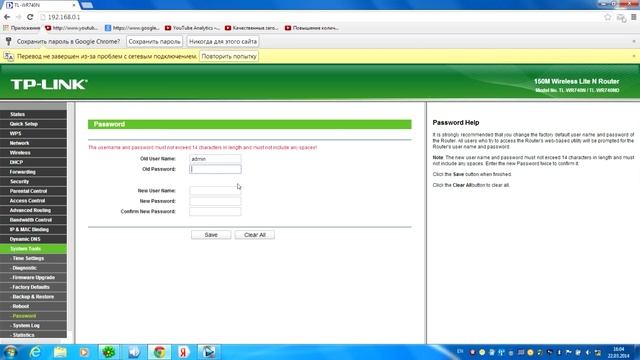640x360 pixels.
Task: Open System Log submenu
Action: [33, 325]
